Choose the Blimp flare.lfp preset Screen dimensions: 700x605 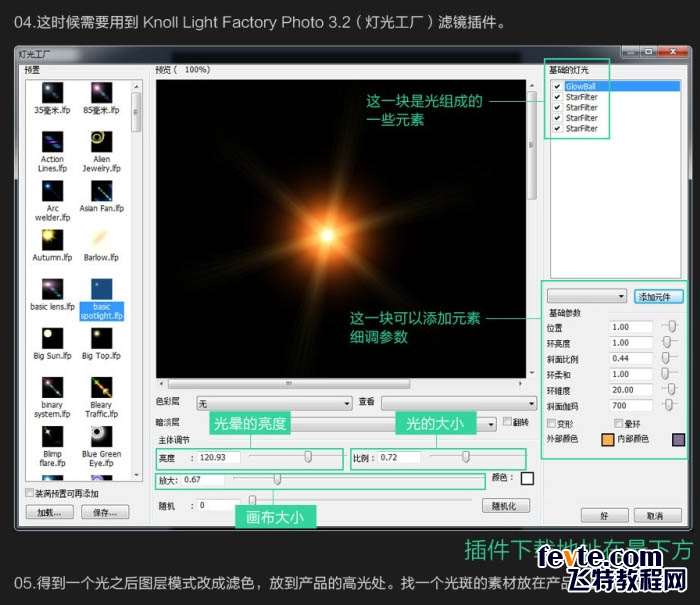pyautogui.click(x=52, y=437)
